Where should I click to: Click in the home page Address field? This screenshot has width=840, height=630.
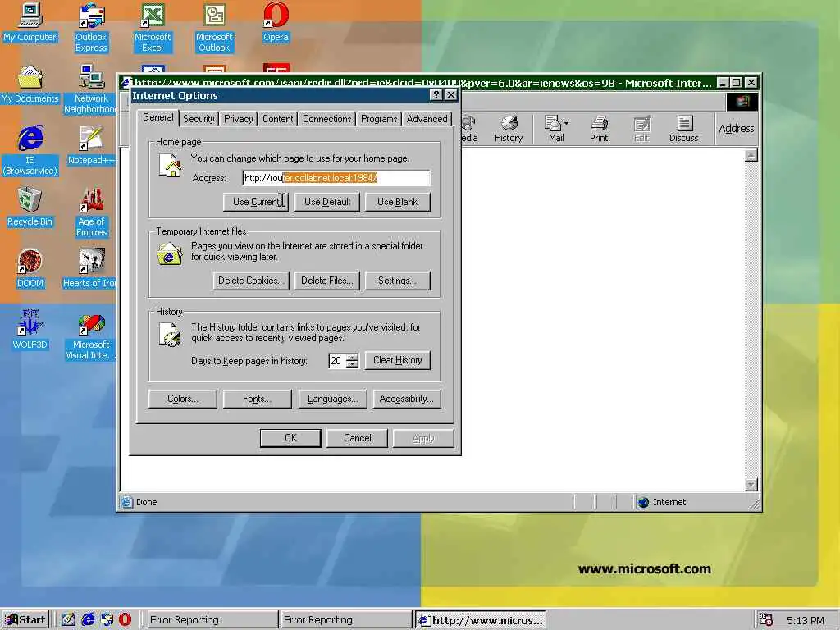[x=336, y=178]
